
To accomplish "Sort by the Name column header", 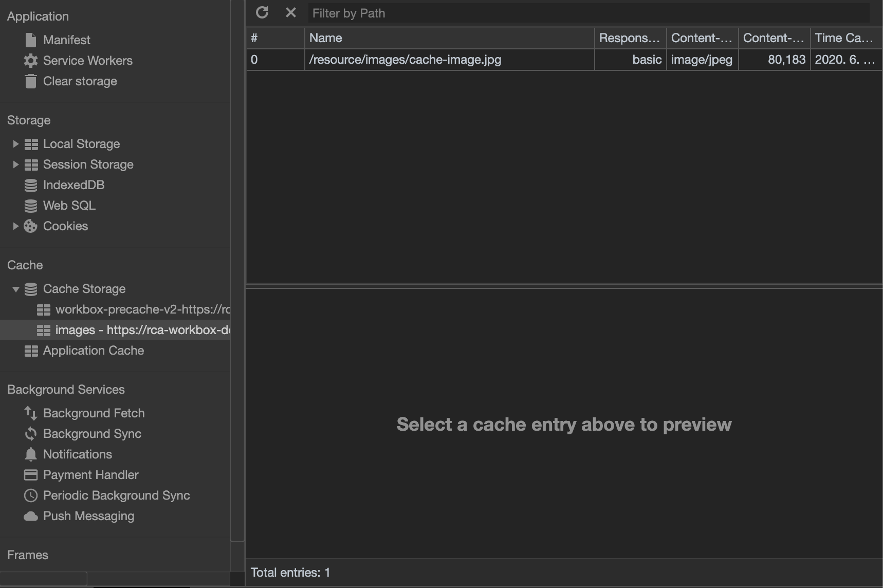I will point(450,38).
